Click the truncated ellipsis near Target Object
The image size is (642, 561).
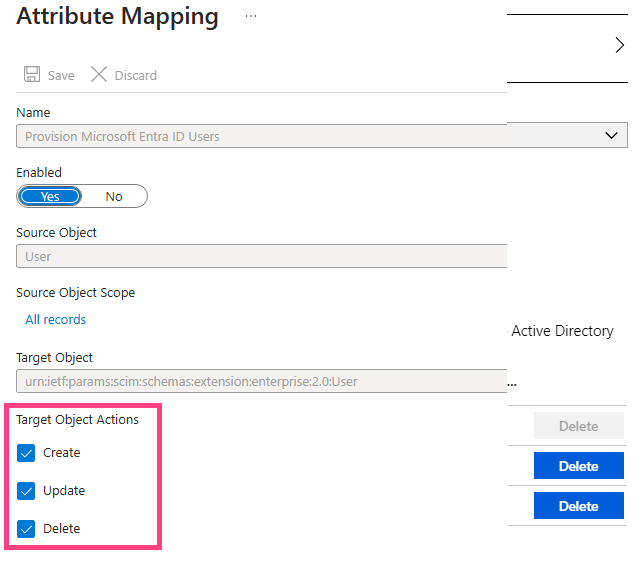512,385
